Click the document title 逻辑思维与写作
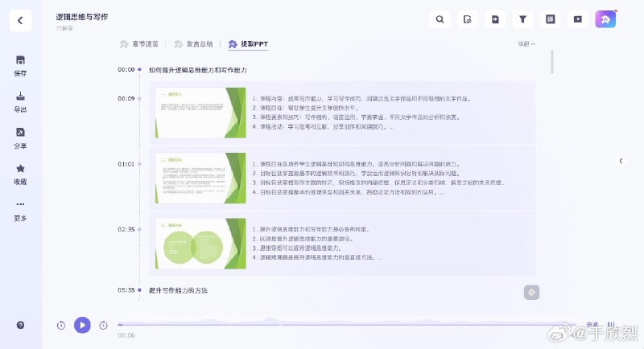 pyautogui.click(x=82, y=17)
